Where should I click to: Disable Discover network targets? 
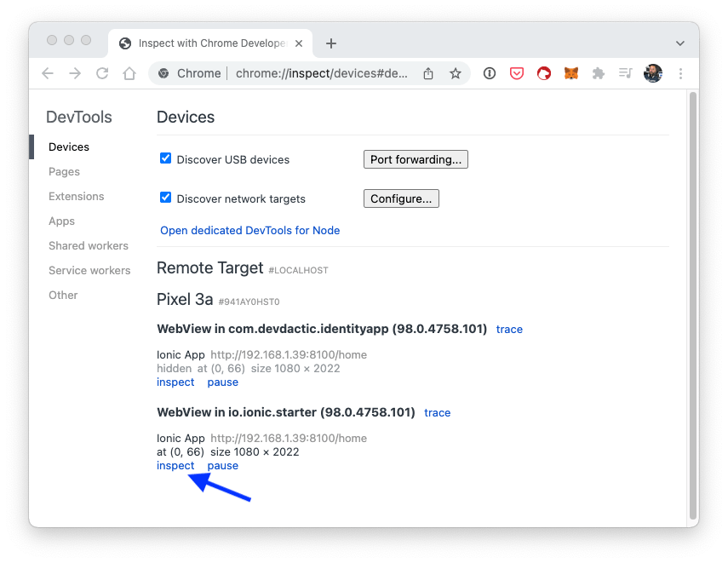165,198
